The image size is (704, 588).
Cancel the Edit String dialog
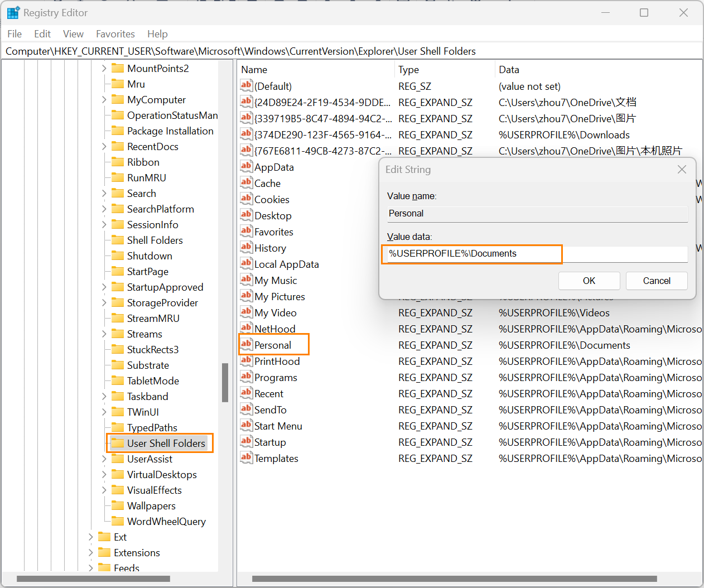(x=657, y=281)
